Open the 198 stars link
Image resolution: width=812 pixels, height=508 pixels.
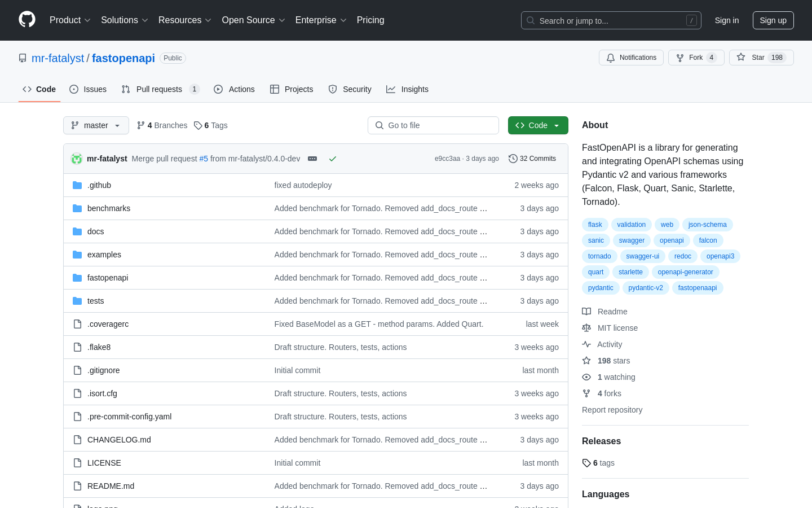tap(614, 361)
